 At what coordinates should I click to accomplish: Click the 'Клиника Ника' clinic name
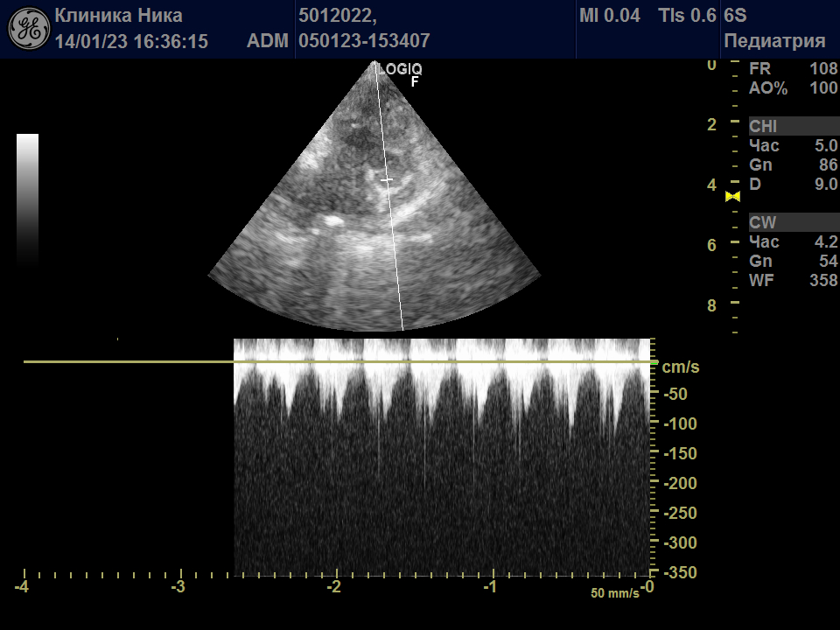[118, 16]
